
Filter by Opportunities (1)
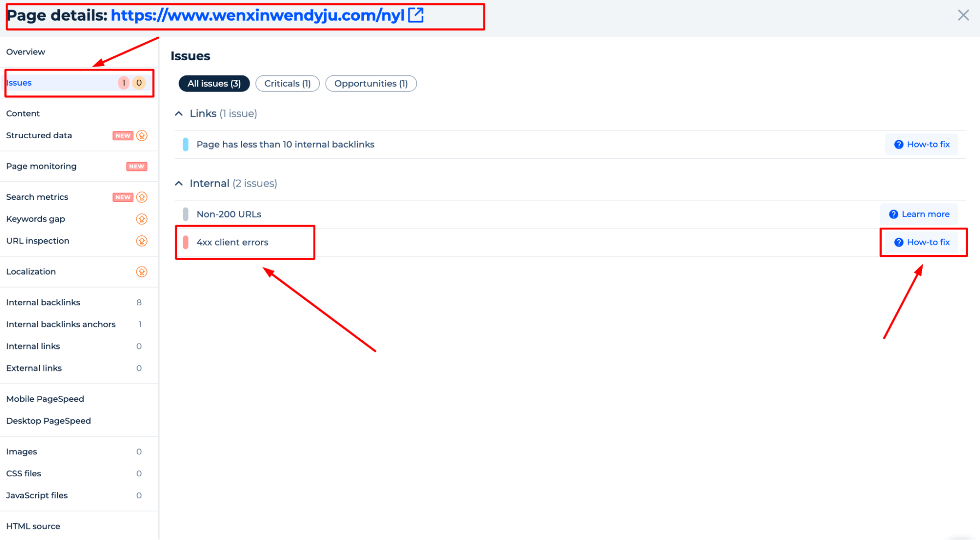(371, 84)
